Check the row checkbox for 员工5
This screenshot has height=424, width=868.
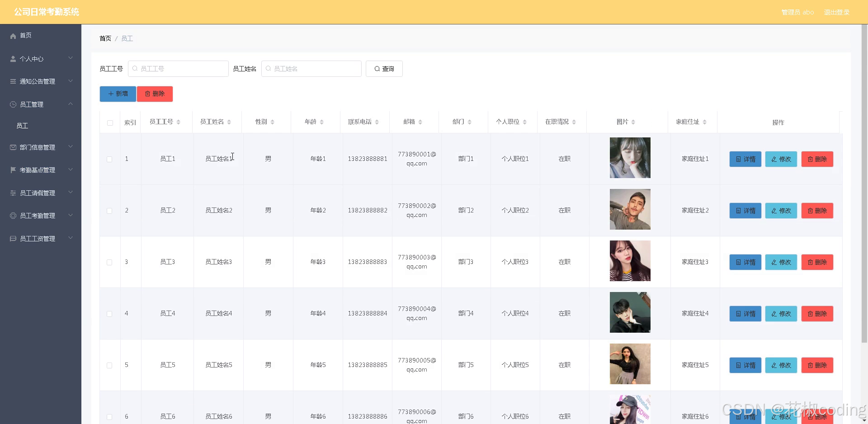click(x=109, y=365)
